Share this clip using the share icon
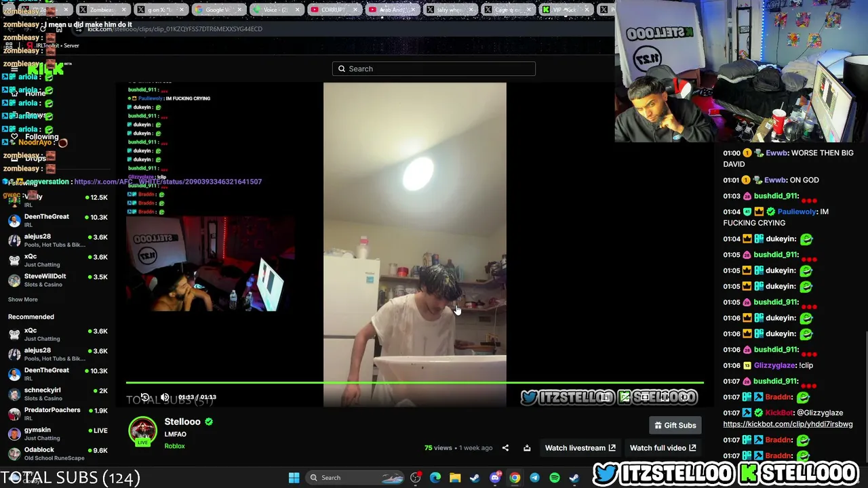The height and width of the screenshot is (488, 868). tap(505, 448)
